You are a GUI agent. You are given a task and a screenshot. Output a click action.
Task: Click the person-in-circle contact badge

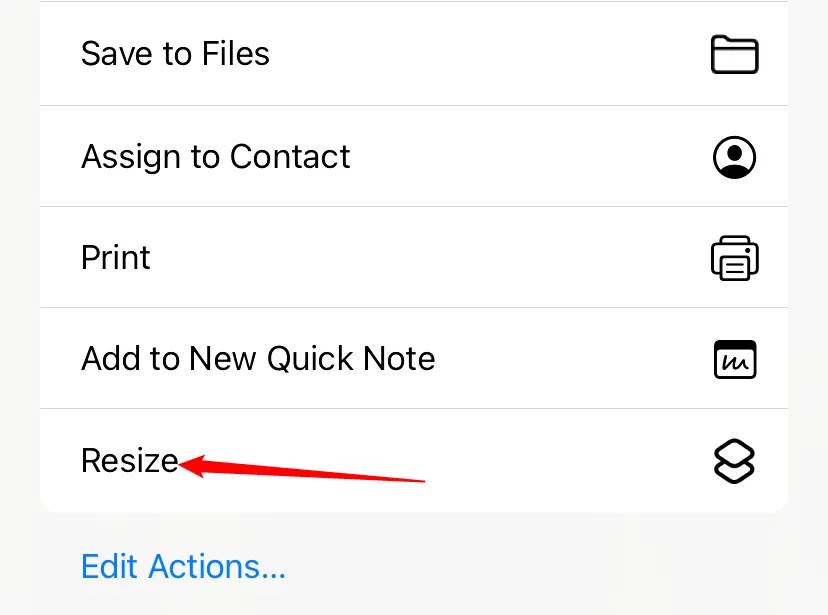pos(734,157)
